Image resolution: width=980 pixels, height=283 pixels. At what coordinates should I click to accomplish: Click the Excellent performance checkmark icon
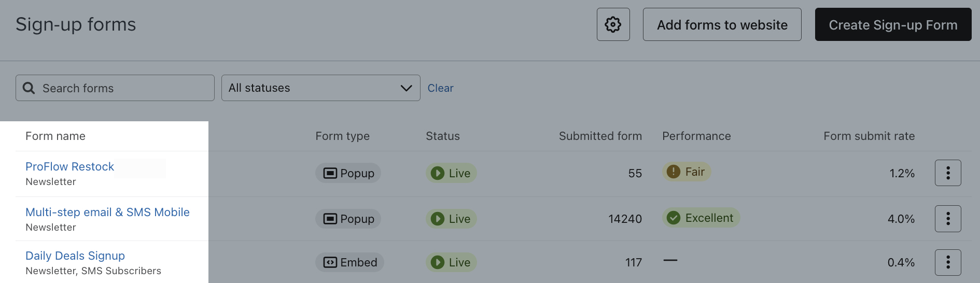[673, 218]
